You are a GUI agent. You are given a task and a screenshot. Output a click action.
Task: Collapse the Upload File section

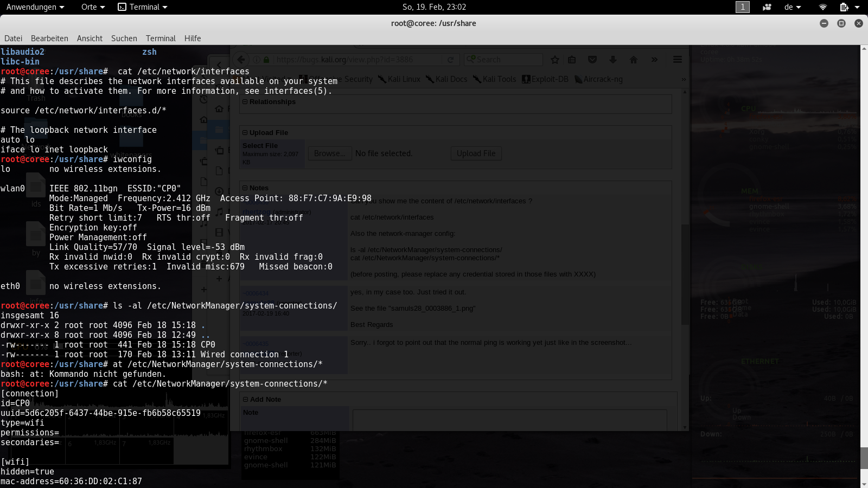[245, 133]
